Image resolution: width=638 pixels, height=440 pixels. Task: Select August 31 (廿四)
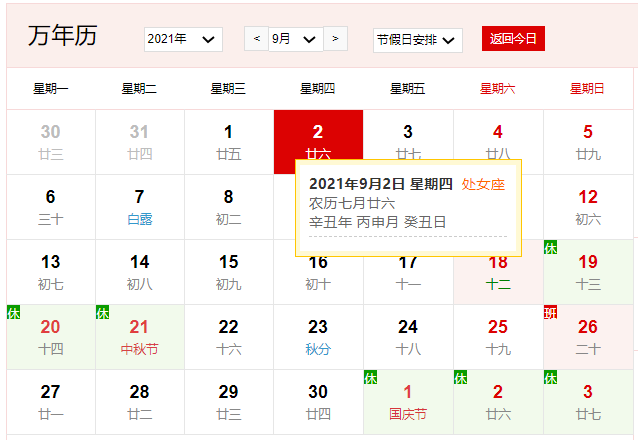click(x=140, y=142)
